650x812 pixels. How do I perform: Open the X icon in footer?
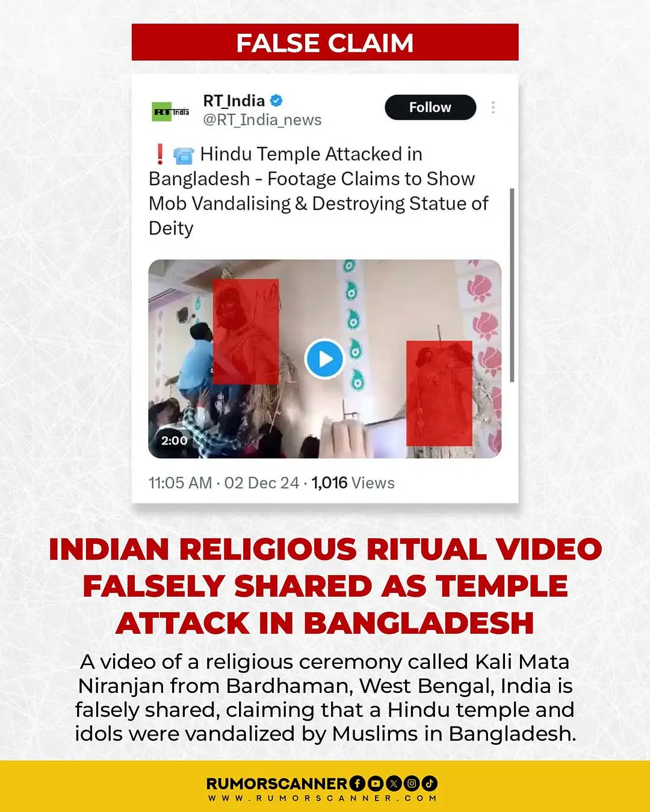(394, 783)
